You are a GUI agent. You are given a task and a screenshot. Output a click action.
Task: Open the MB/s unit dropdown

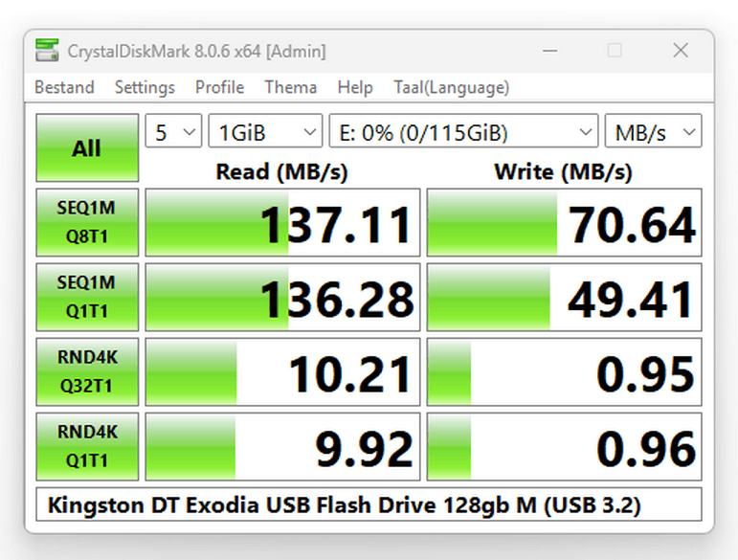(653, 131)
